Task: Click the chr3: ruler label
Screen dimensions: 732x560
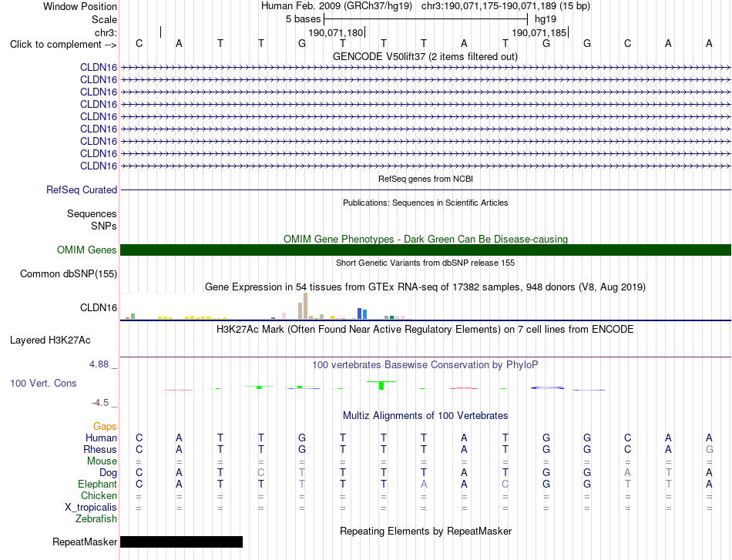Action: [x=106, y=32]
